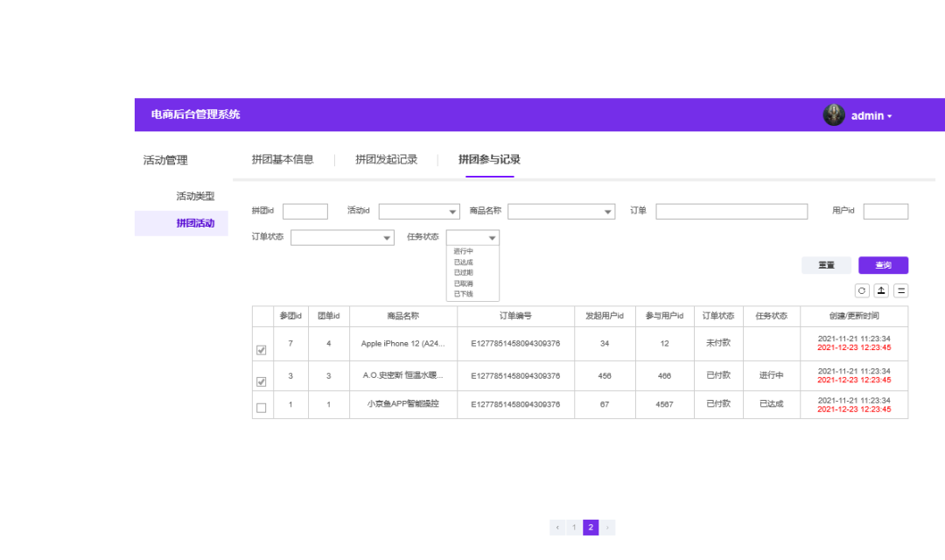The image size is (945, 560).
Task: Focus the 拼团id input field
Action: point(305,212)
